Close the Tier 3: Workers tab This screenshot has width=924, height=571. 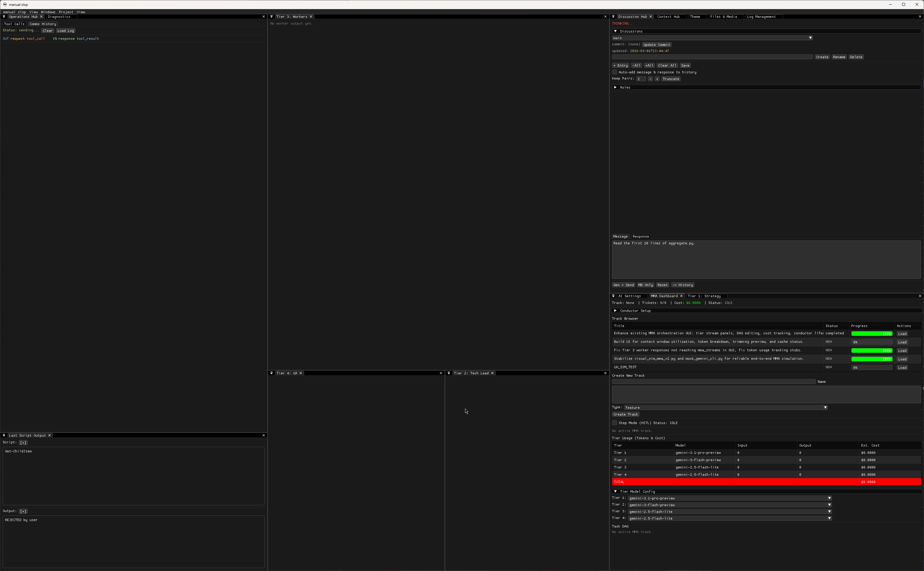coord(311,17)
